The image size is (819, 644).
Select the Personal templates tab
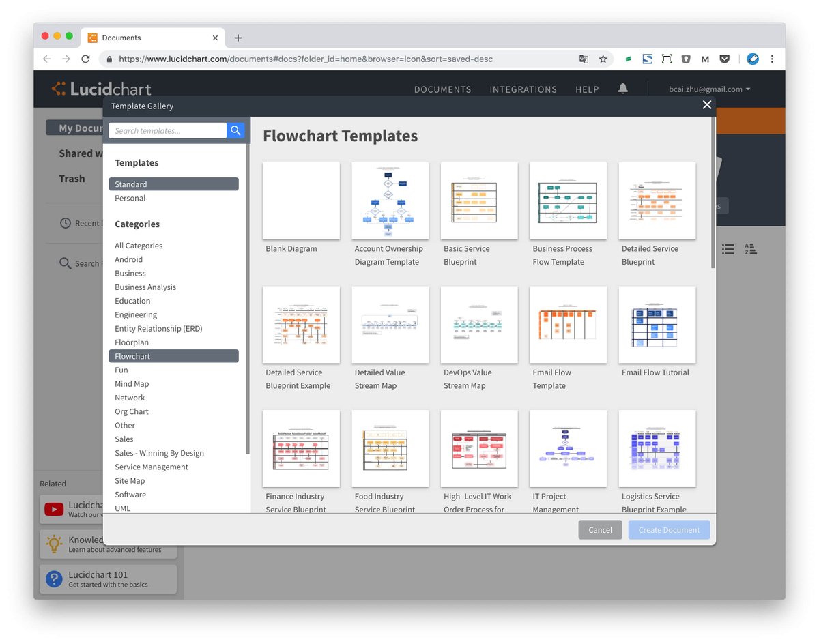click(x=130, y=198)
